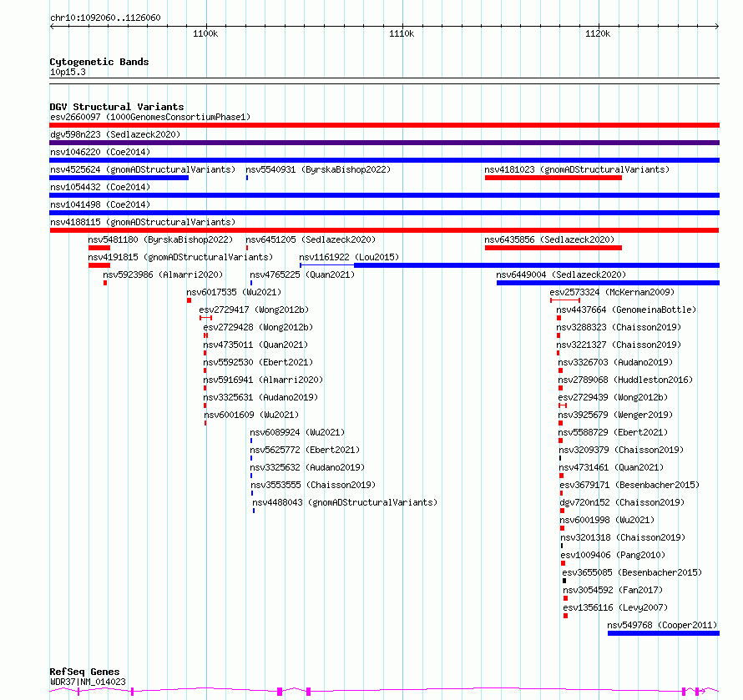
Task: Open nsv6449004 (Sedlazeck2020) label
Action: [x=561, y=274]
